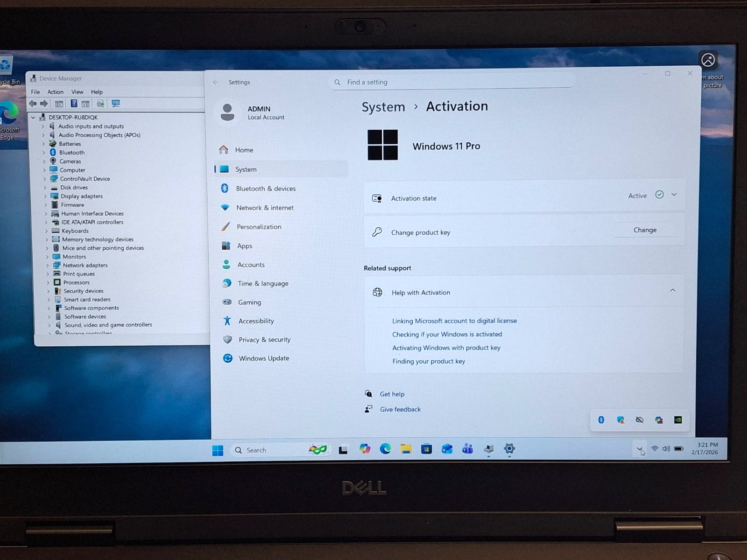Open Microsoft Store from the taskbar
Viewport: 747px width, 560px height.
[x=426, y=449]
